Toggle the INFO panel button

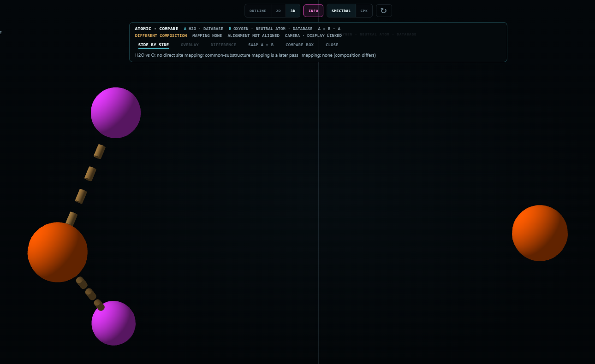tap(313, 11)
